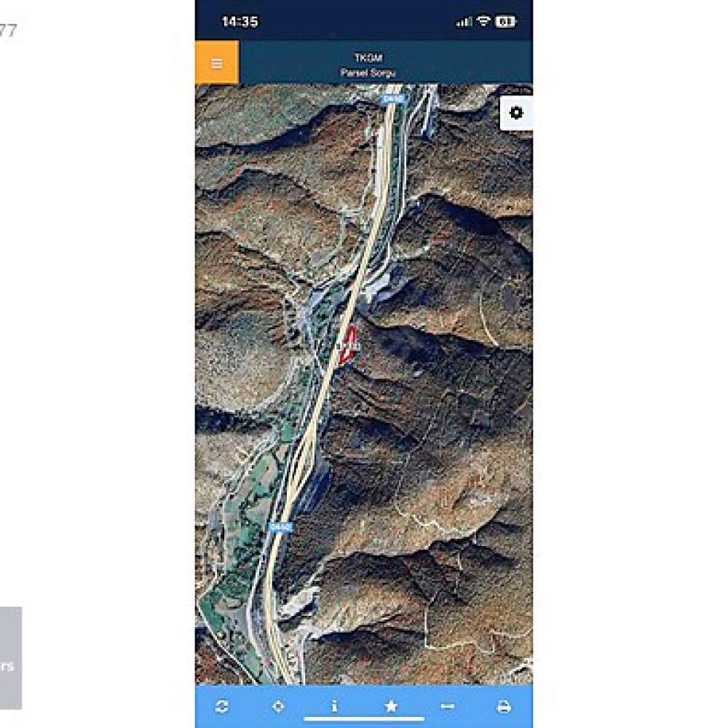Image resolution: width=728 pixels, height=728 pixels.
Task: Select the measure line tool icon
Action: click(448, 707)
